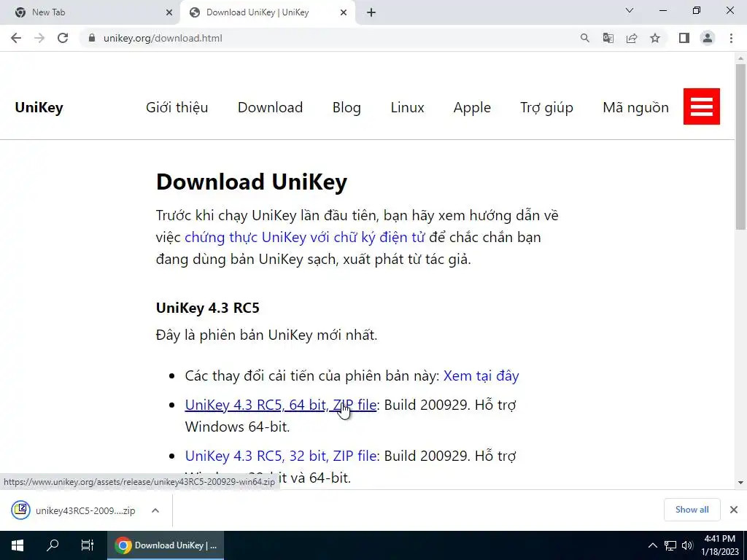Close the Download UniKey tab

[x=344, y=13]
